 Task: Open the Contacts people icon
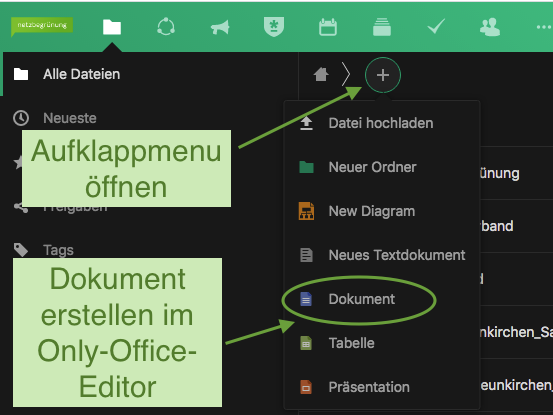490,27
